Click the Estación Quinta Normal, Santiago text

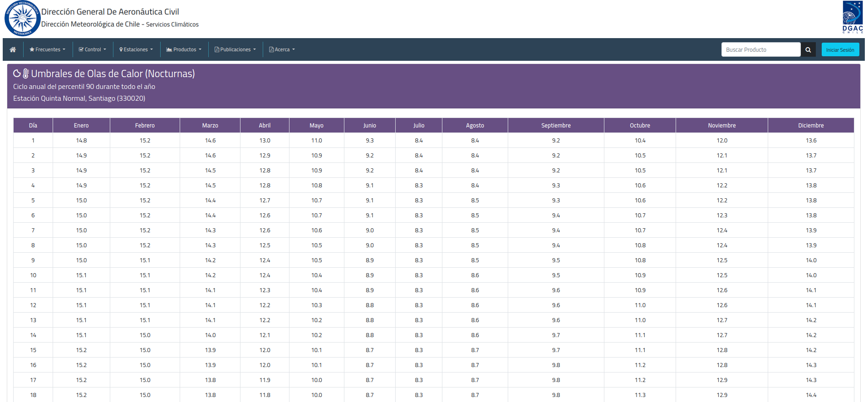click(79, 98)
